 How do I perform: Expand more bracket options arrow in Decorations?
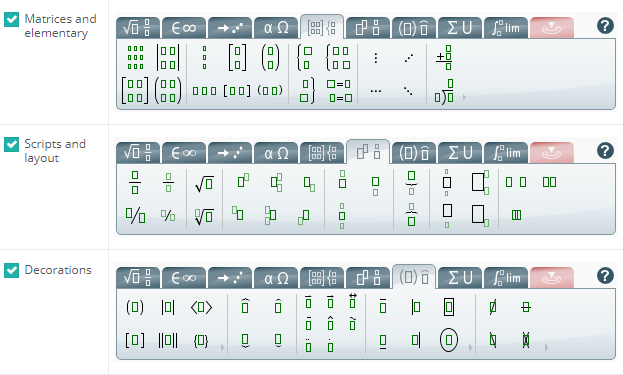click(222, 347)
